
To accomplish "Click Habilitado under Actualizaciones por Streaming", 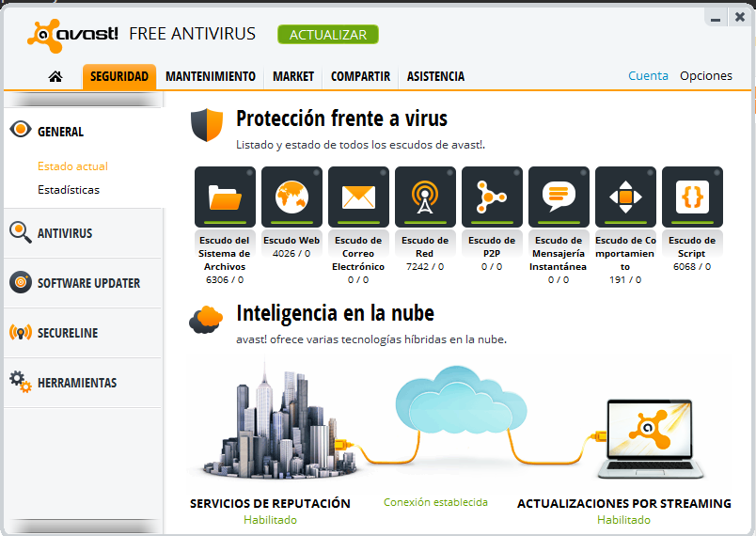I will 623,520.
